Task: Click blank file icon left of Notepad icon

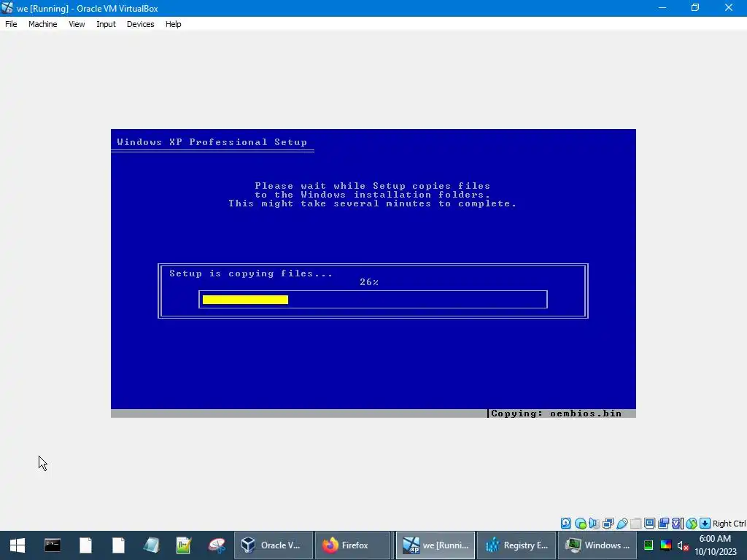Action: pyautogui.click(x=118, y=545)
